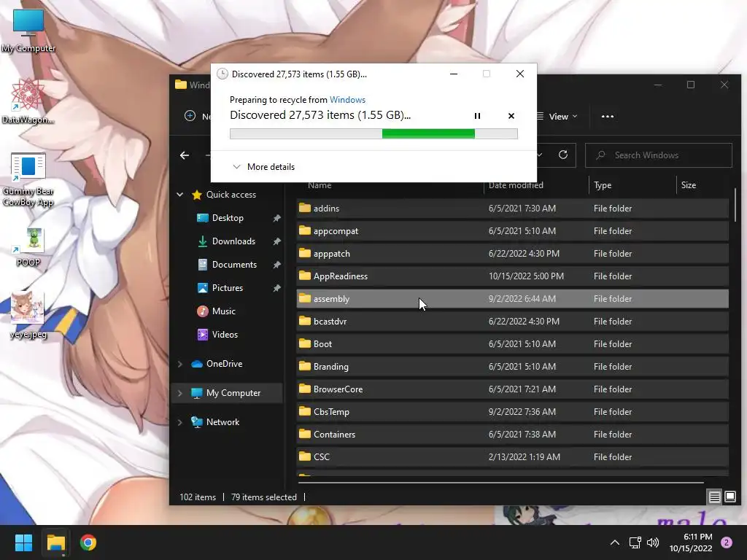
Task: Open the See more ellipsis menu
Action: (x=608, y=116)
